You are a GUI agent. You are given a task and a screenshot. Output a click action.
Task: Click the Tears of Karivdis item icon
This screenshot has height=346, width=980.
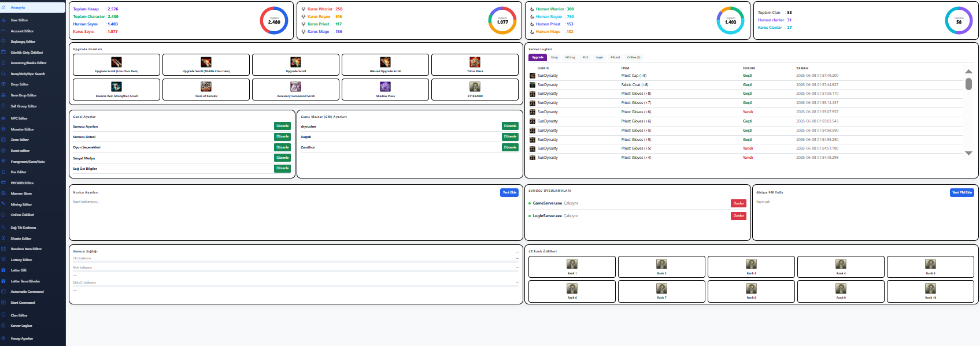tap(206, 87)
